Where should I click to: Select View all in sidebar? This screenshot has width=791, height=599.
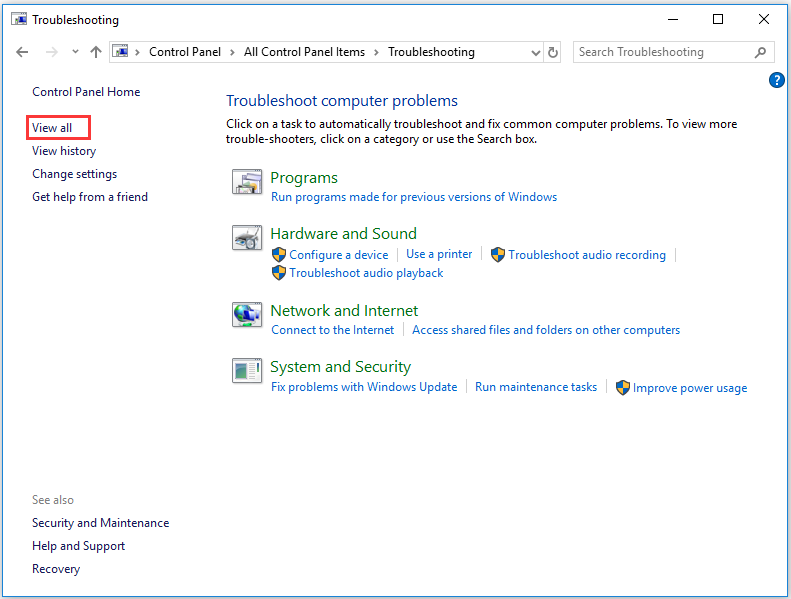coord(52,128)
